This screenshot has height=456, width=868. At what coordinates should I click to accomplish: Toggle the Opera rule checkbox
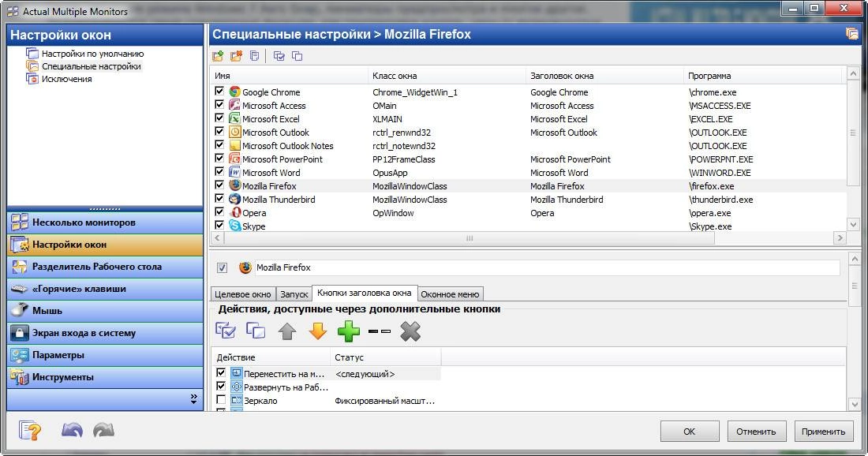tap(220, 211)
